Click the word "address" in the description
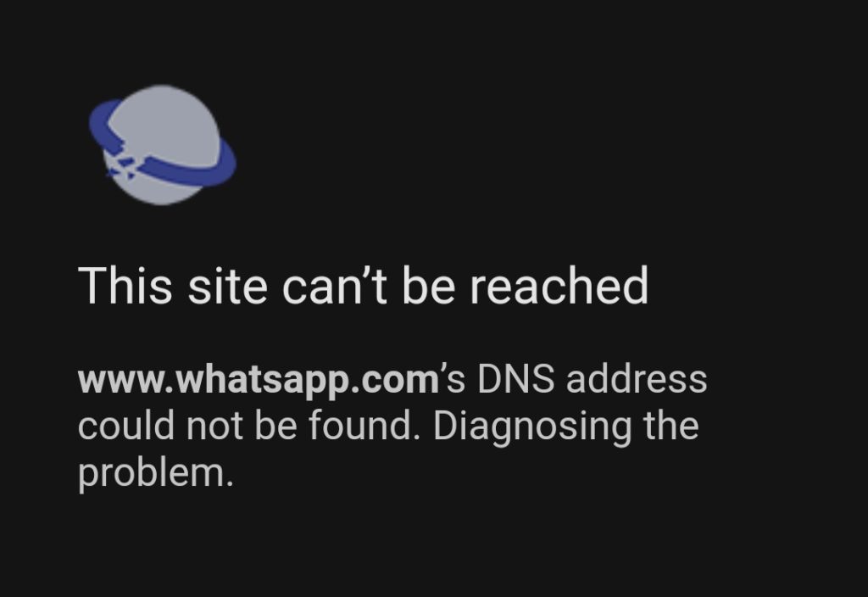The height and width of the screenshot is (597, 868). pos(637,379)
